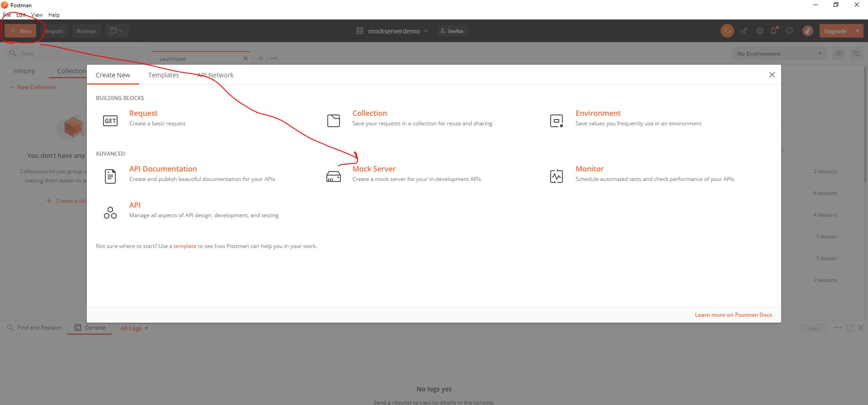
Task: Click the API heading link
Action: [x=135, y=205]
